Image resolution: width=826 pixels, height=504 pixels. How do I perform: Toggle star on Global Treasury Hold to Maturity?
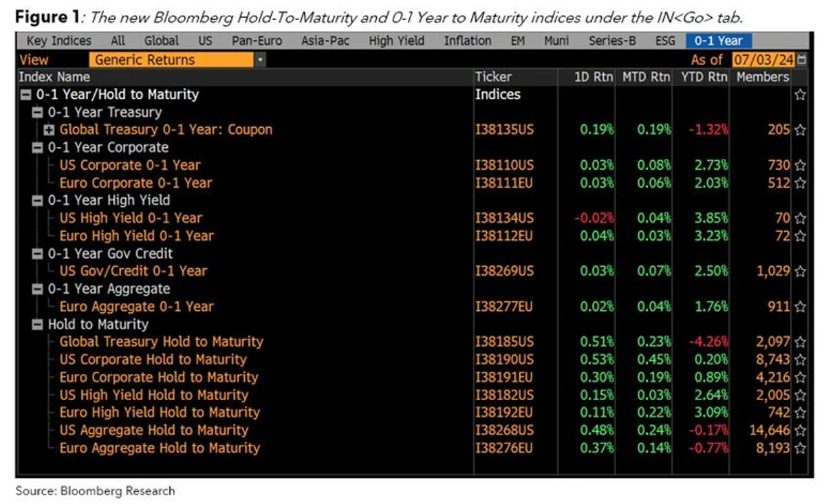(x=800, y=342)
